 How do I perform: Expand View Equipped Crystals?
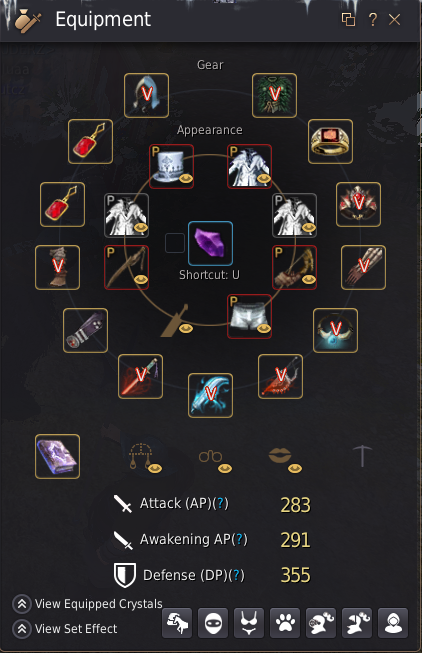tap(87, 604)
